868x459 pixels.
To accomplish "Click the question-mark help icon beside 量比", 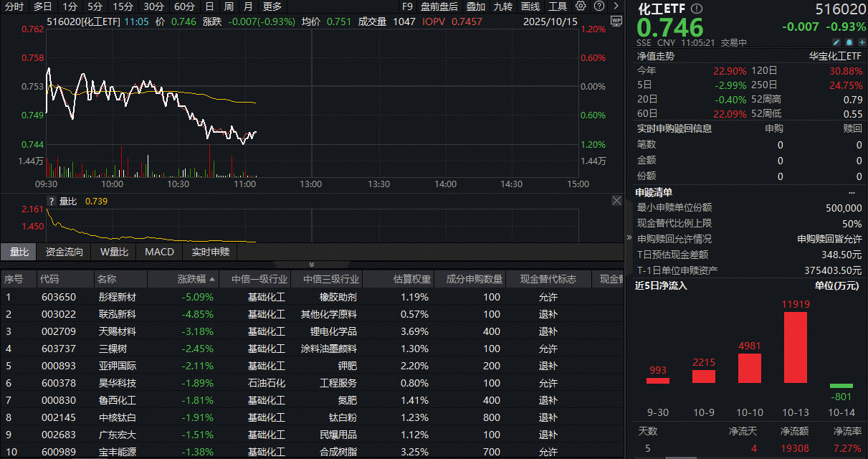I will point(50,202).
